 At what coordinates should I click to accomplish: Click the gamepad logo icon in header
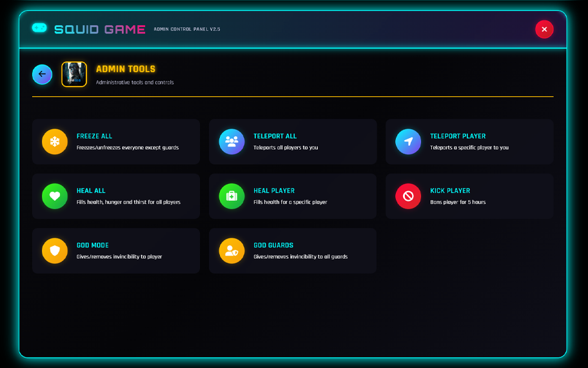click(39, 28)
